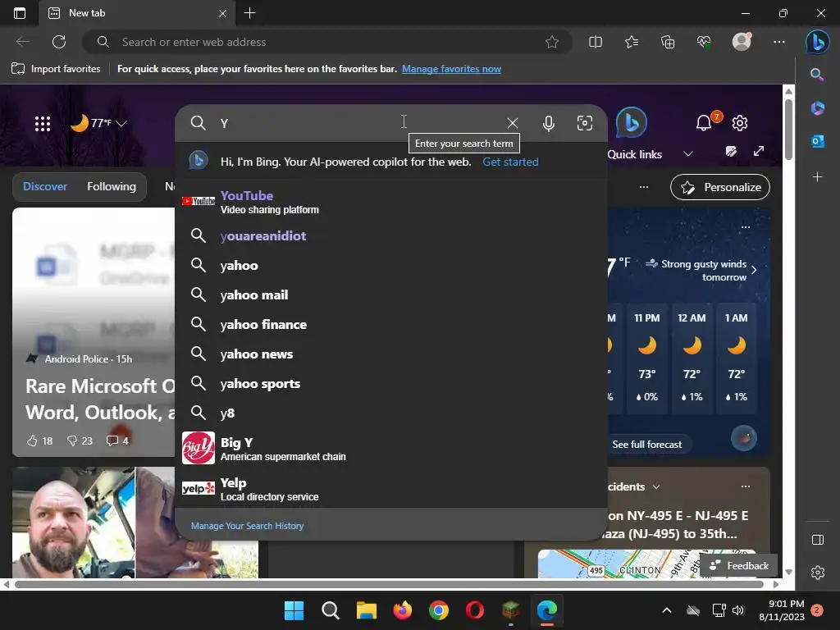Choose youareanidiot search suggestion
Viewport: 840px width, 630px height.
391,235
